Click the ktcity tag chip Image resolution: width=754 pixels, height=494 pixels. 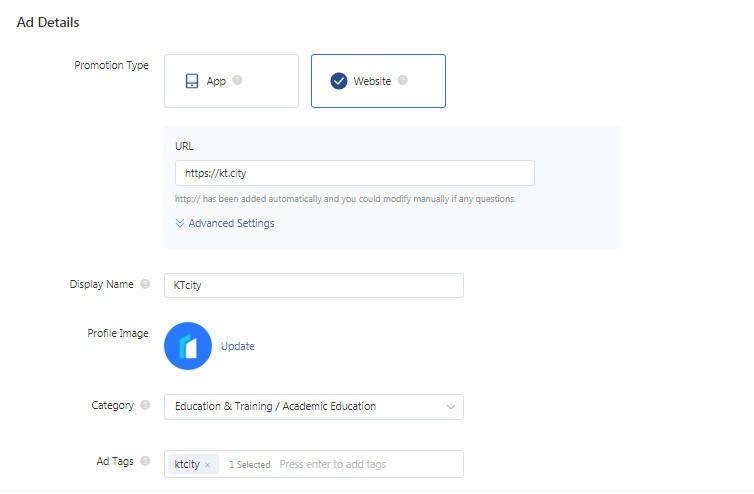pos(193,464)
